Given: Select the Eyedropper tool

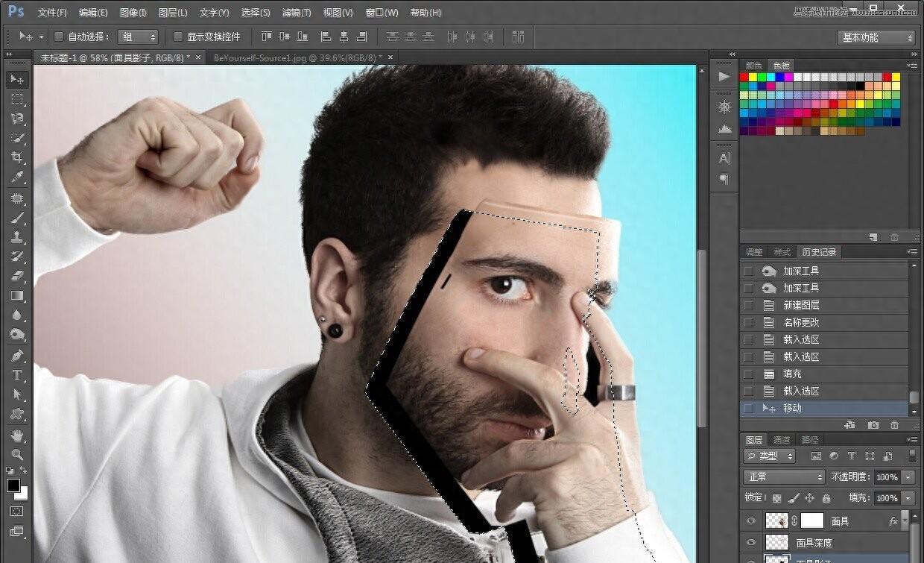Looking at the screenshot, I should [x=17, y=177].
